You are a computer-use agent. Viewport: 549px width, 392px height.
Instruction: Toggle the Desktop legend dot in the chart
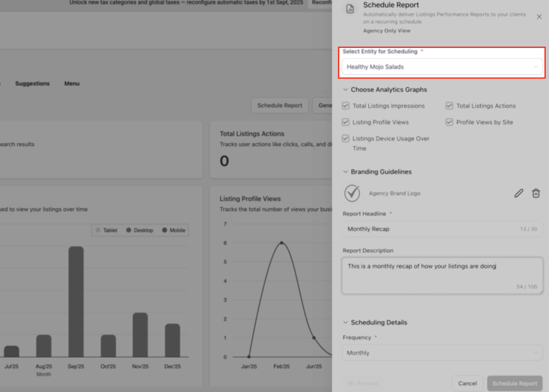[x=129, y=230]
